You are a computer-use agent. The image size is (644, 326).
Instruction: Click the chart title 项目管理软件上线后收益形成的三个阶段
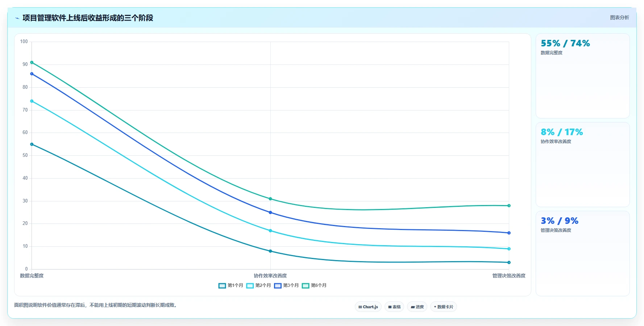click(x=88, y=18)
